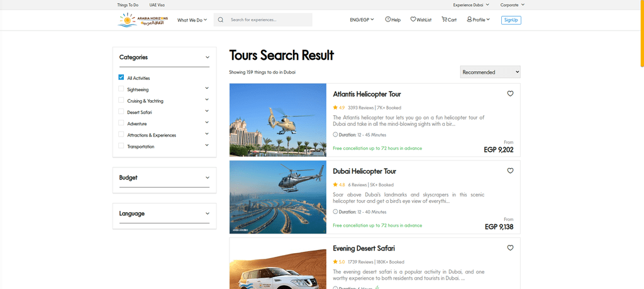Click the Evening Desert Safari car thumbnail
This screenshot has height=289, width=644.
[x=277, y=264]
